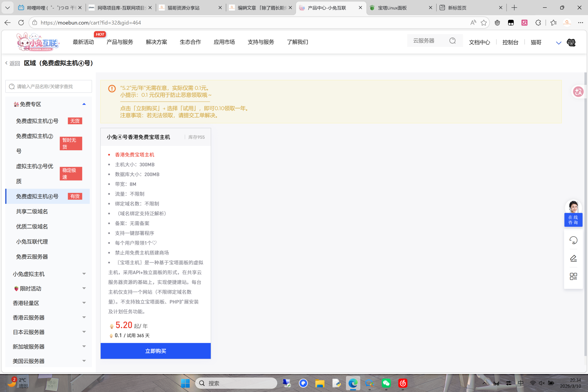Viewport: 588px width, 392px height.
Task: Open the tab search chevron icon
Action: pyautogui.click(x=8, y=8)
